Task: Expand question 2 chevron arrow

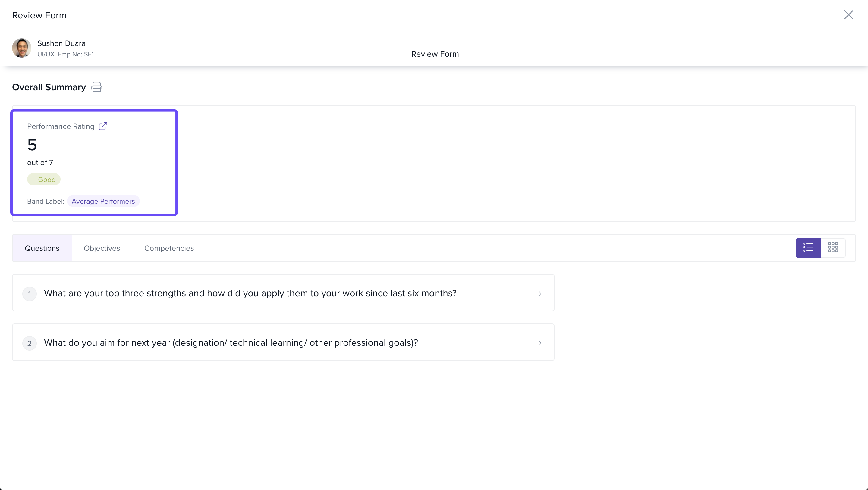Action: point(540,343)
